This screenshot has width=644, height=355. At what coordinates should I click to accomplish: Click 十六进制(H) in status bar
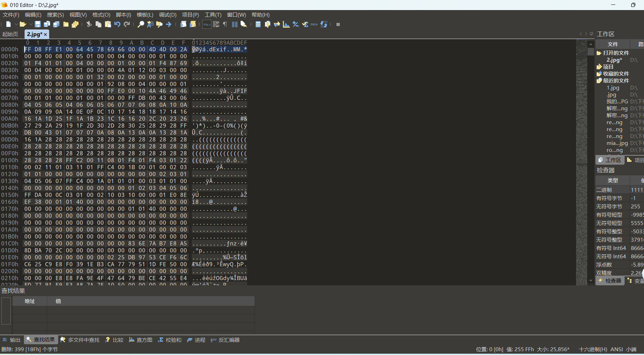click(593, 349)
